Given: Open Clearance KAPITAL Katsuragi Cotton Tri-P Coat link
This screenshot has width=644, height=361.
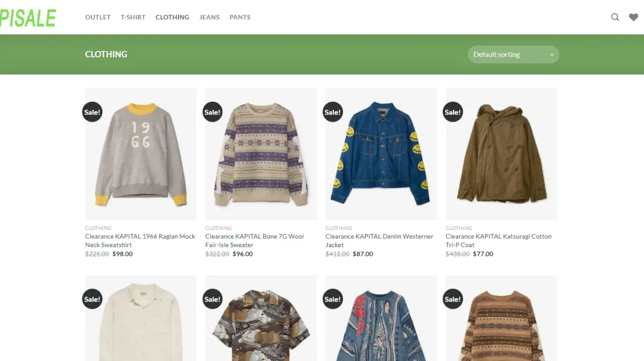Looking at the screenshot, I should (x=498, y=240).
